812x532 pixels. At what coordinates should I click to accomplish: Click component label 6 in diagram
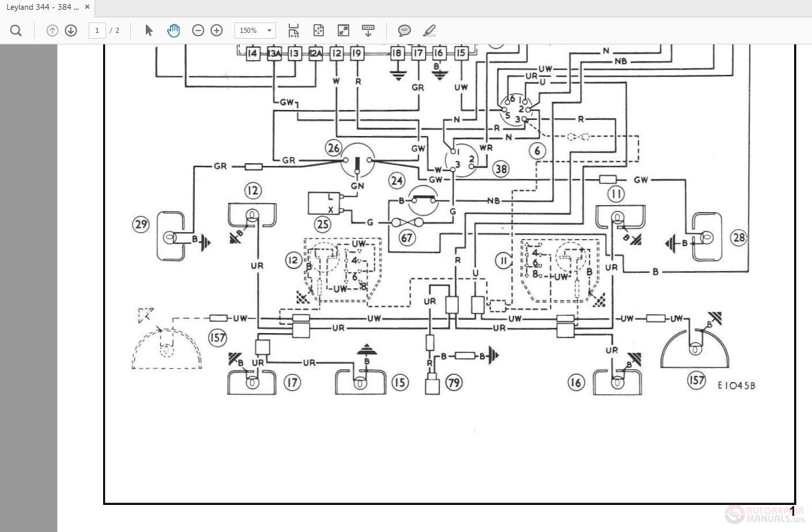[x=537, y=151]
